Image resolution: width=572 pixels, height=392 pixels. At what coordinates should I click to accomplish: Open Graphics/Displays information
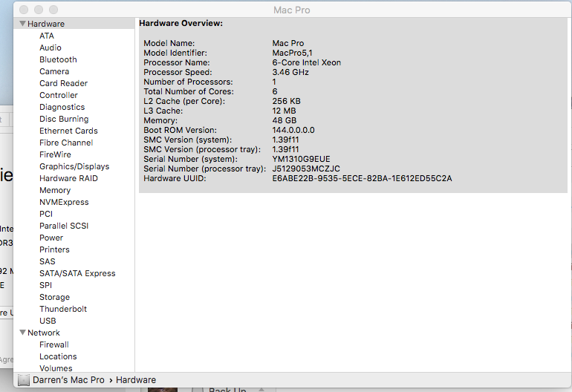click(x=74, y=166)
